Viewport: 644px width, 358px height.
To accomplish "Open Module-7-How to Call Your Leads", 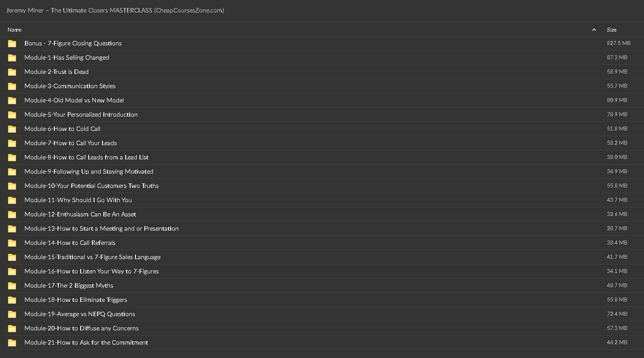I will 71,143.
